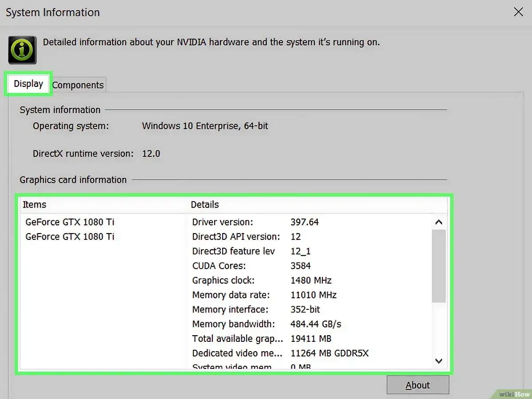Viewport: 532px width, 399px height.
Task: Close the System Information window
Action: coord(518,12)
